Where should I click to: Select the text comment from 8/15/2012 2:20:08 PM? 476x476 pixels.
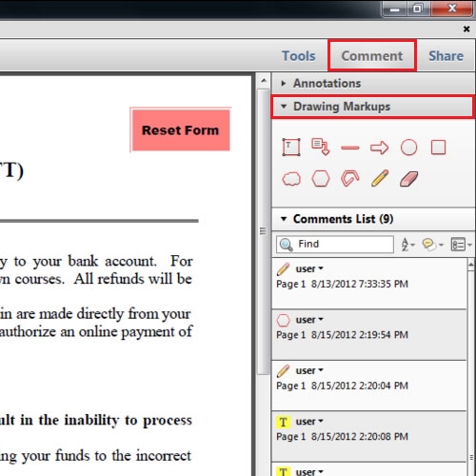(369, 436)
